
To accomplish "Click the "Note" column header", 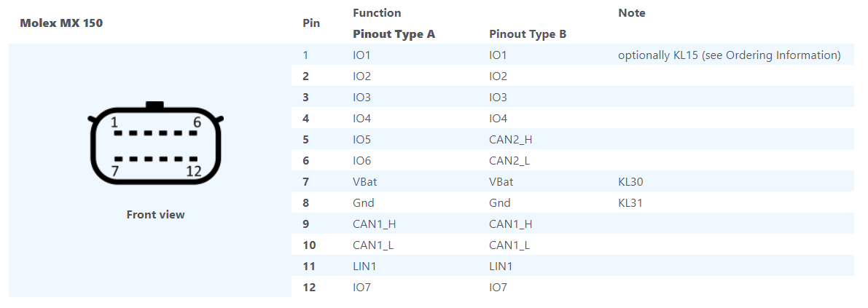I will 631,12.
